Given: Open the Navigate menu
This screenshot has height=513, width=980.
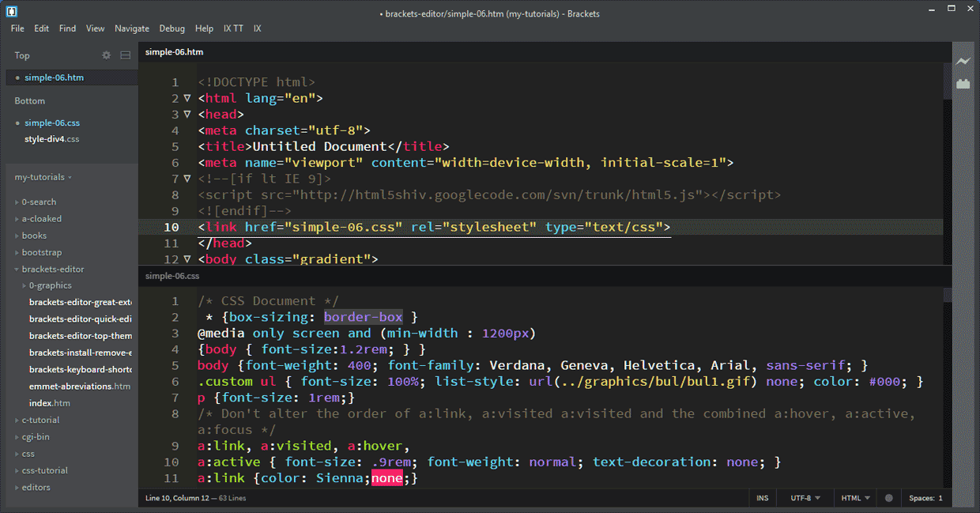Looking at the screenshot, I should click(132, 28).
